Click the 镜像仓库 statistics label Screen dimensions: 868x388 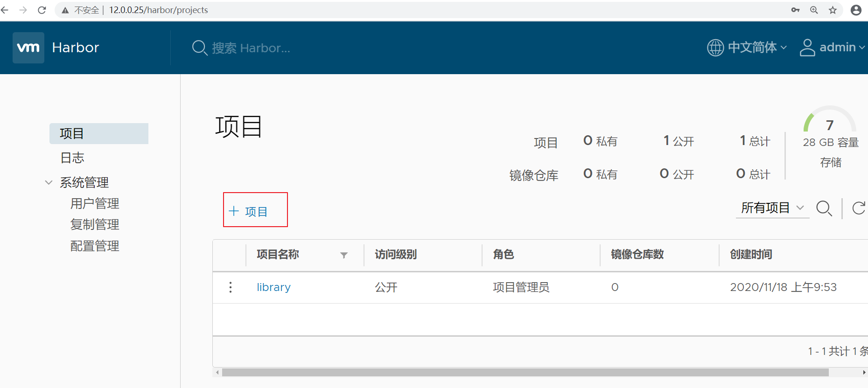534,175
